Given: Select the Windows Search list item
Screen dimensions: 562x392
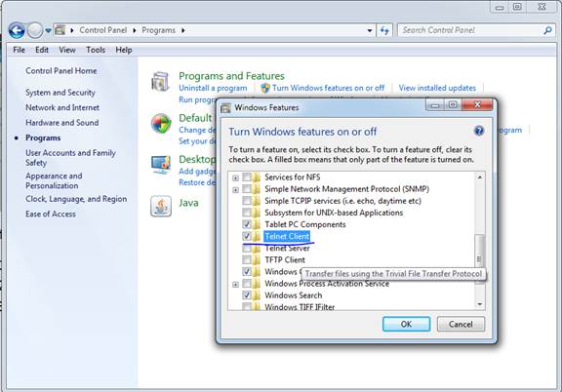Looking at the screenshot, I should point(293,295).
